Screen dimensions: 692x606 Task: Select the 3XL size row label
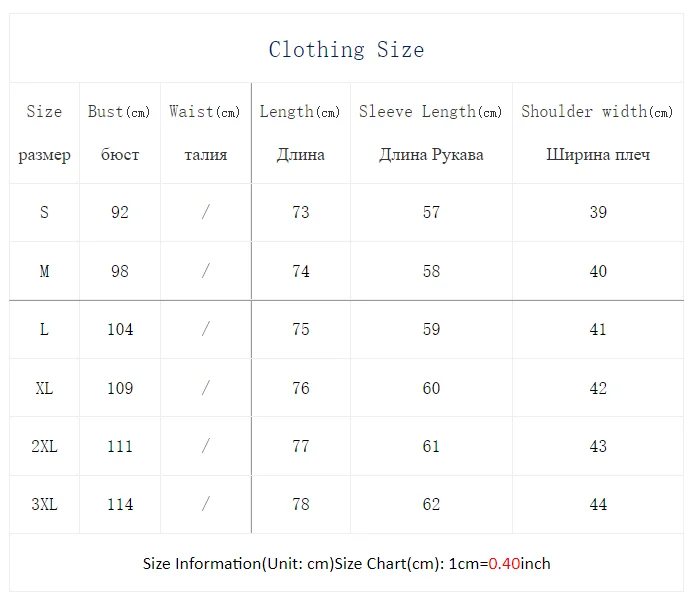[x=44, y=505]
